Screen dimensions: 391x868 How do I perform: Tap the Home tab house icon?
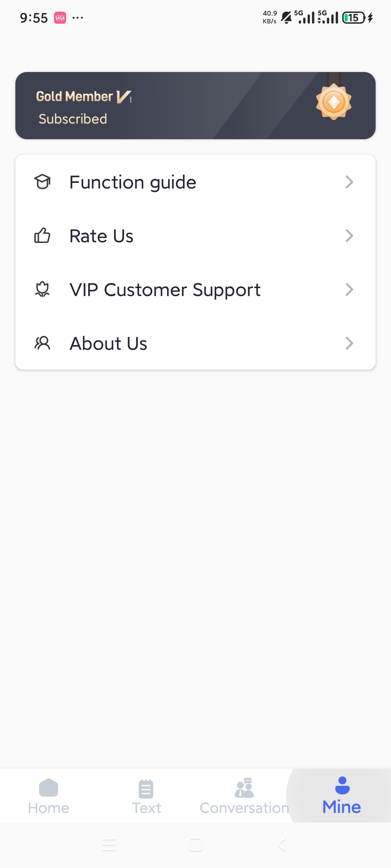(49, 787)
